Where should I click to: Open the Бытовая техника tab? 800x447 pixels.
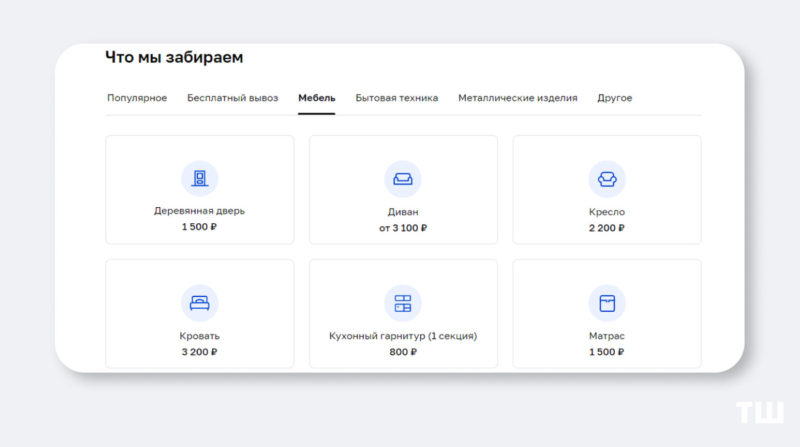pos(396,98)
